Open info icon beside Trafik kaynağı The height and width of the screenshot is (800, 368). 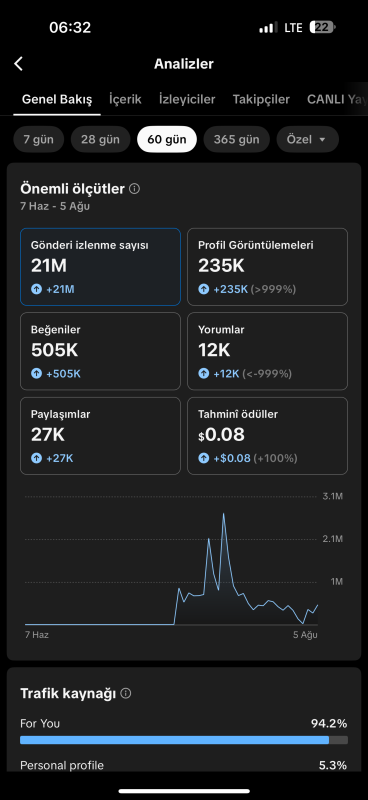point(126,693)
